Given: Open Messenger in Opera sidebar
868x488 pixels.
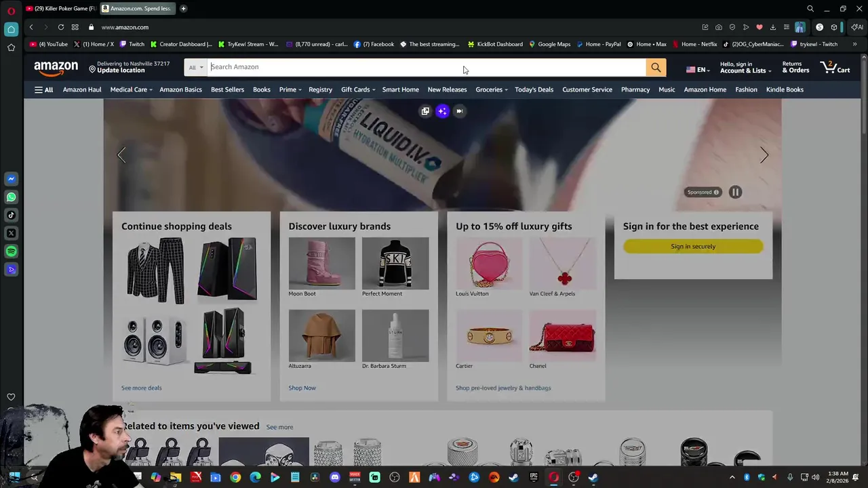Looking at the screenshot, I should 11,179.
